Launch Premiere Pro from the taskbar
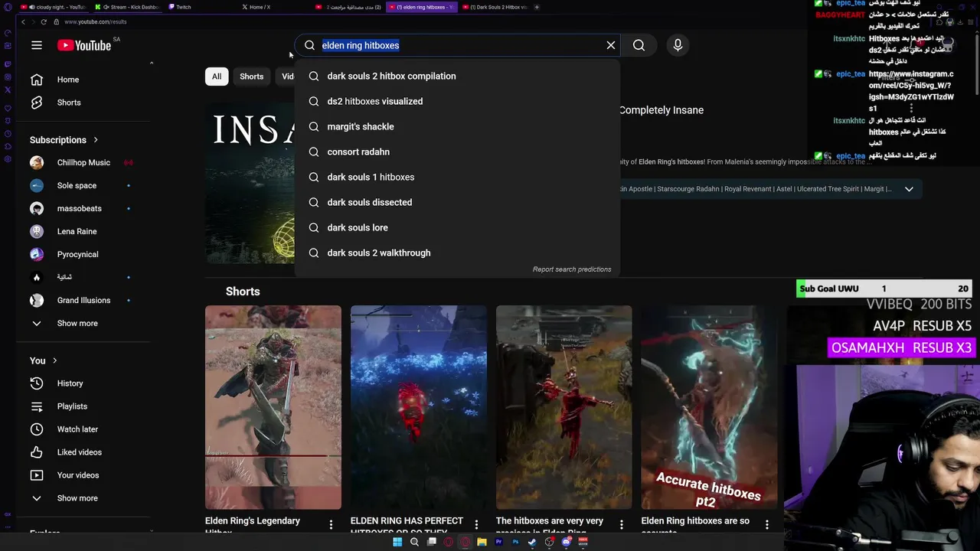The width and height of the screenshot is (980, 551). pyautogui.click(x=498, y=542)
